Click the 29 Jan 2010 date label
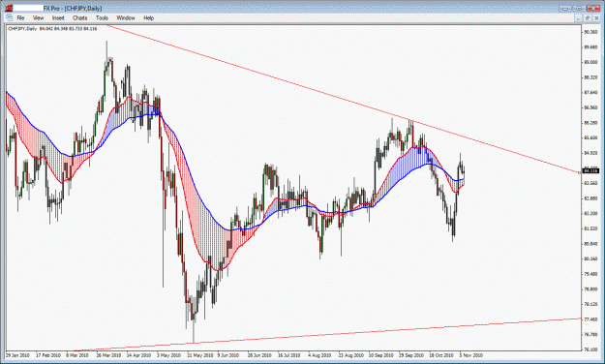 tap(17, 355)
